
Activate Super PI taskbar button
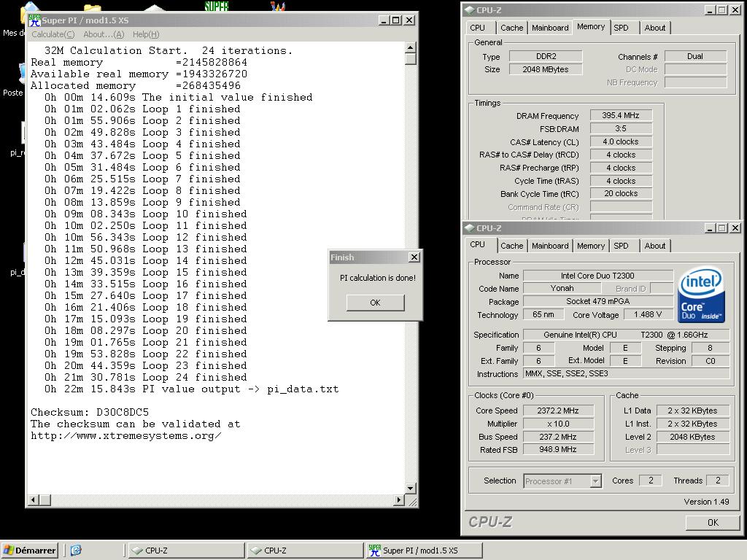(424, 551)
